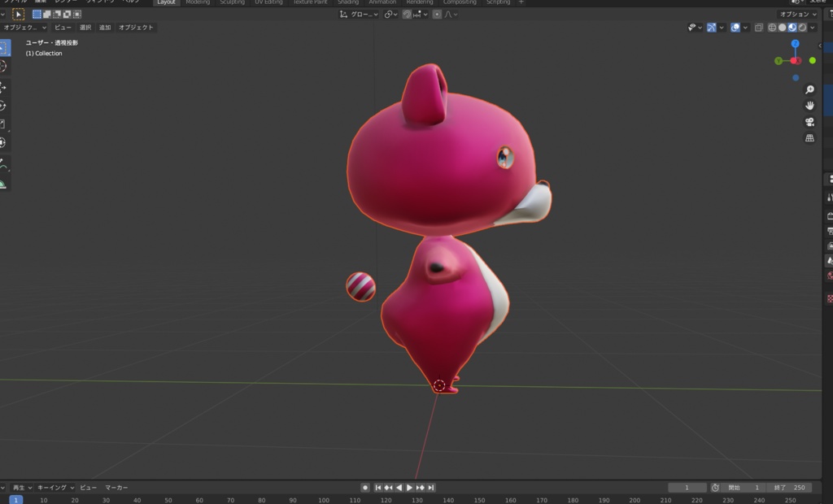Image resolution: width=833 pixels, height=504 pixels.
Task: Switch to material preview shading
Action: 792,28
